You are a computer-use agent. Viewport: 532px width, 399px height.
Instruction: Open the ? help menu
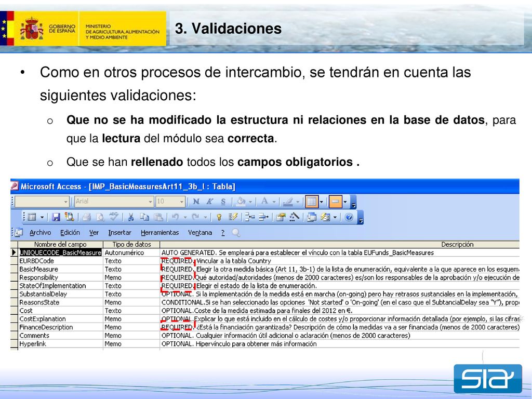(223, 232)
